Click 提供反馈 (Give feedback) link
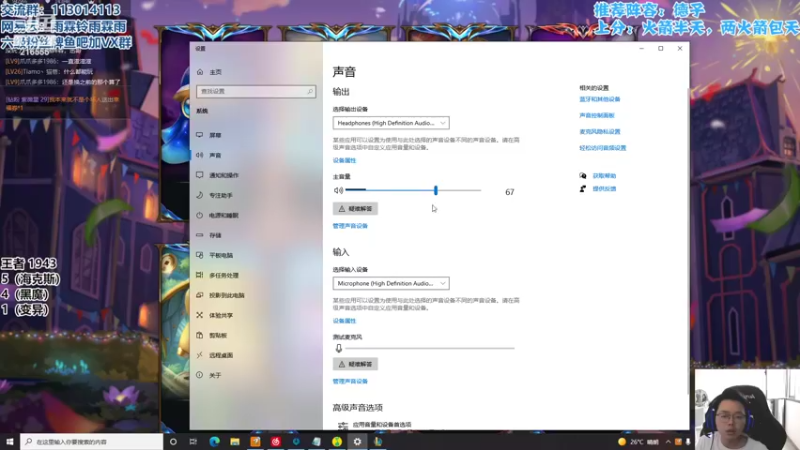Viewport: 800px width, 450px height. pyautogui.click(x=604, y=189)
